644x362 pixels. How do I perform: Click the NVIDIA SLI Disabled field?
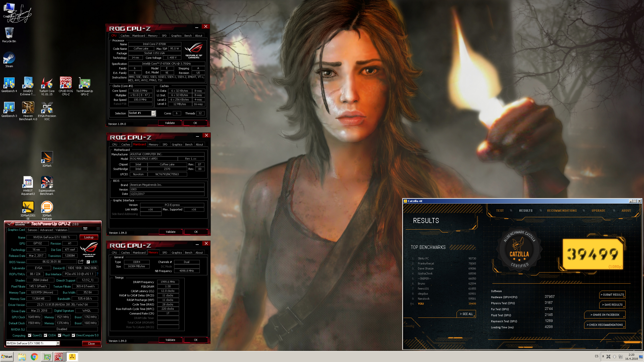(x=62, y=329)
